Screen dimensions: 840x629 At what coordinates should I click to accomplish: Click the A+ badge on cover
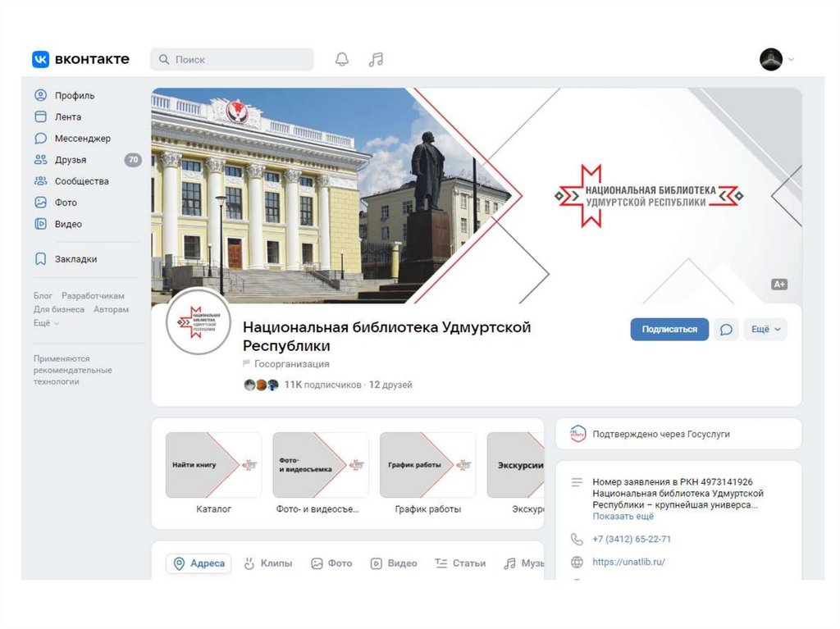point(779,285)
